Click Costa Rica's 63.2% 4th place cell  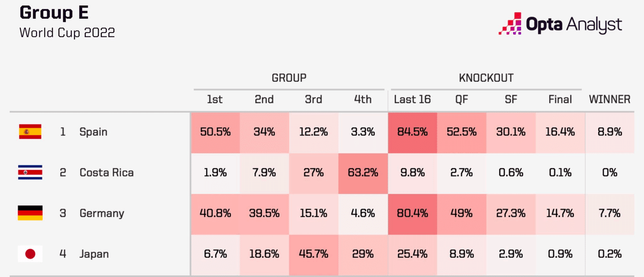(x=363, y=172)
